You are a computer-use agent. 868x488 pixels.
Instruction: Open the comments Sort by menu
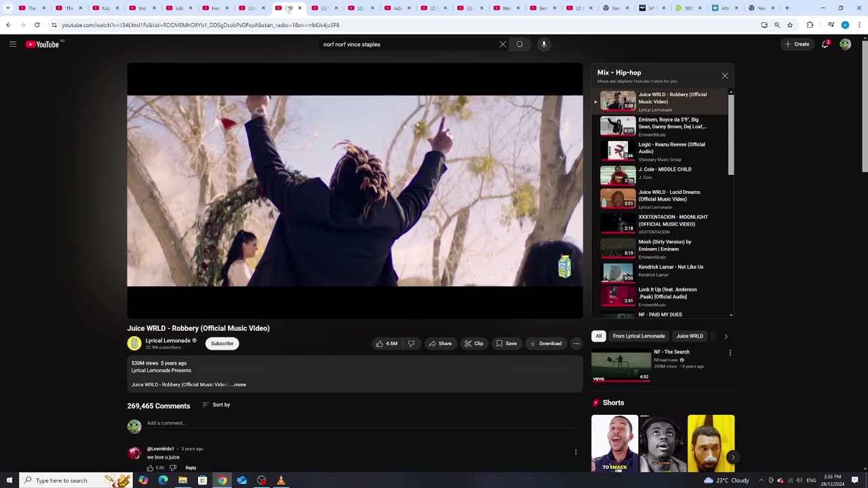(x=216, y=405)
